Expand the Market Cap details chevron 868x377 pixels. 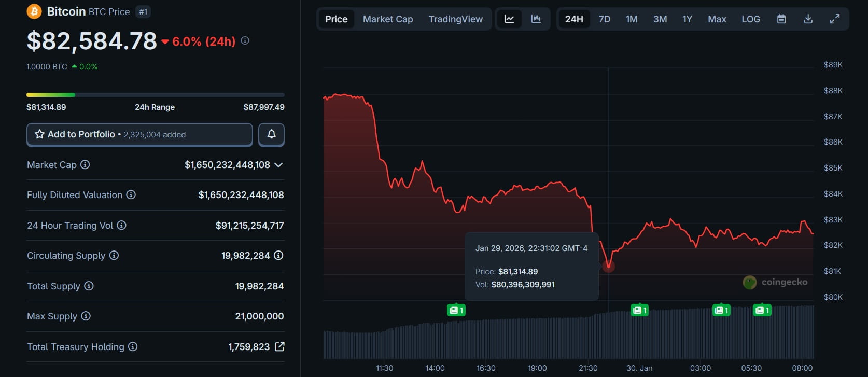click(278, 165)
